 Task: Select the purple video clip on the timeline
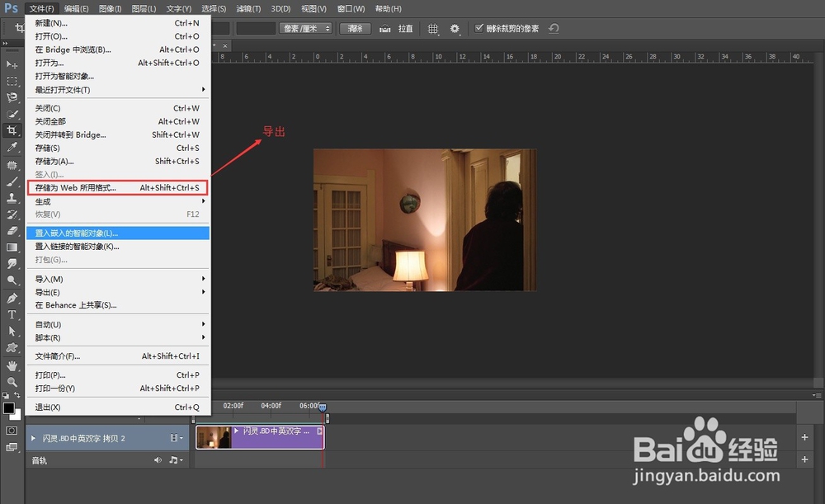click(261, 437)
